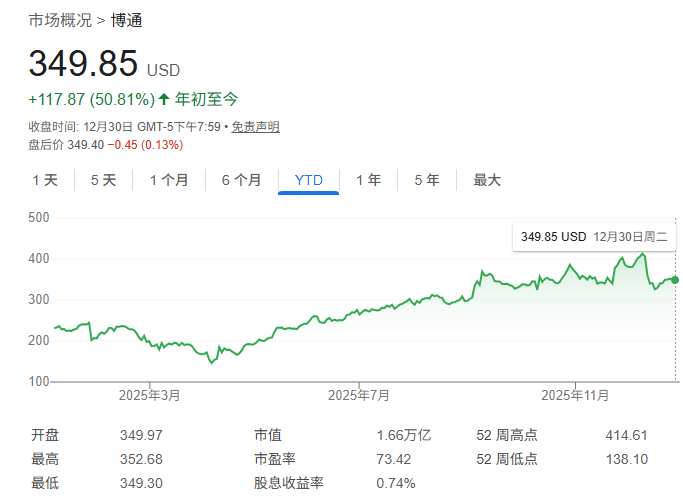Click the 52 周高点 value 414.61
Viewport: 683px width, 503px height.
click(x=627, y=435)
